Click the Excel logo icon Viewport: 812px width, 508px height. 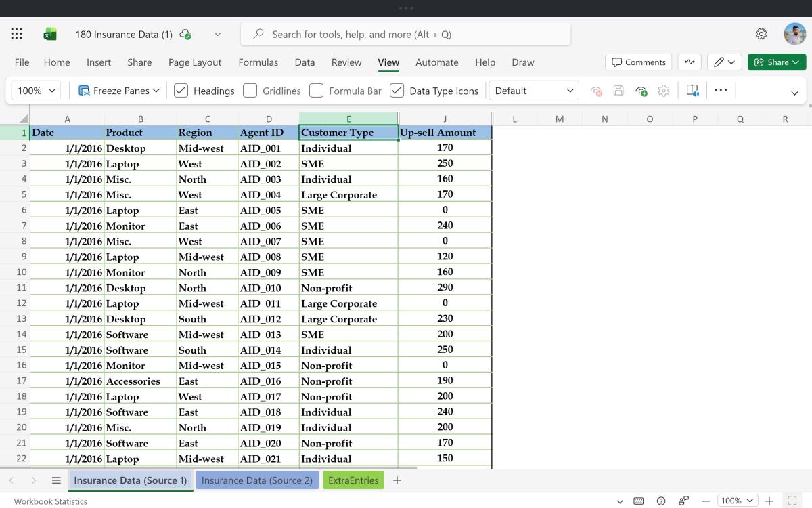50,35
